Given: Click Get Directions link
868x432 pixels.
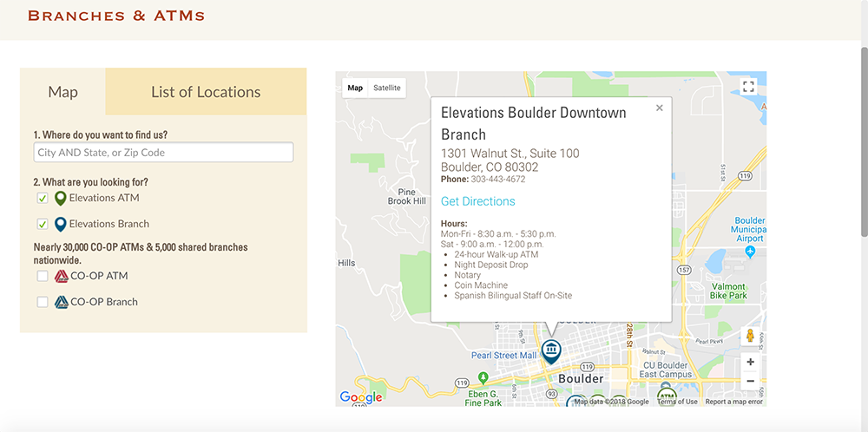Looking at the screenshot, I should 477,201.
